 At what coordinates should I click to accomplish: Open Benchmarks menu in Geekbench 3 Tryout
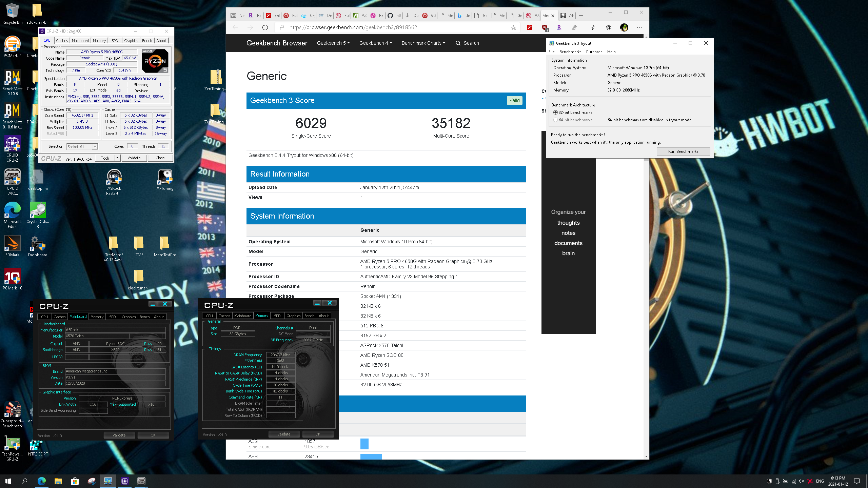(x=570, y=52)
